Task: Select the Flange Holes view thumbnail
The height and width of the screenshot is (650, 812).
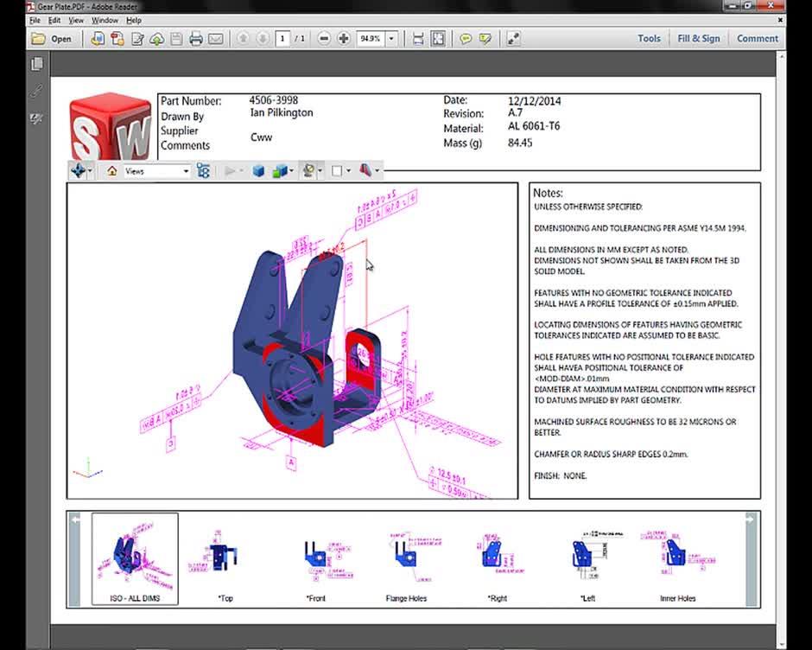Action: pyautogui.click(x=406, y=558)
